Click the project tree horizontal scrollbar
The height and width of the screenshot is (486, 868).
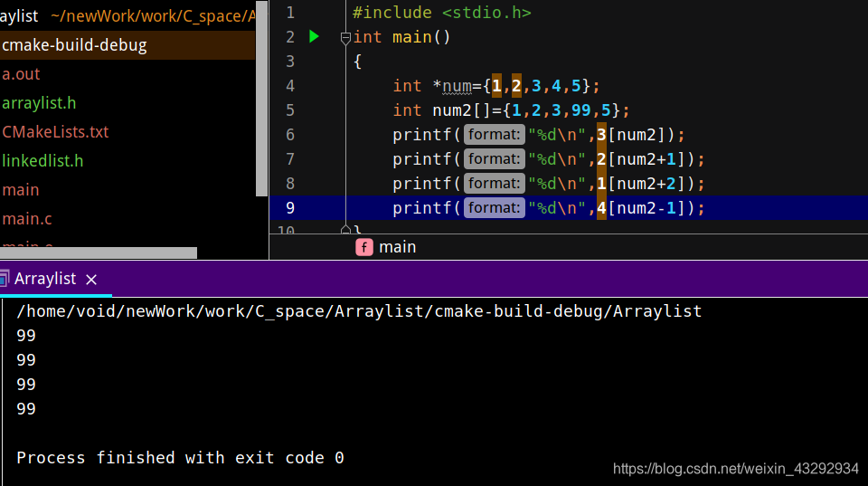click(x=99, y=253)
